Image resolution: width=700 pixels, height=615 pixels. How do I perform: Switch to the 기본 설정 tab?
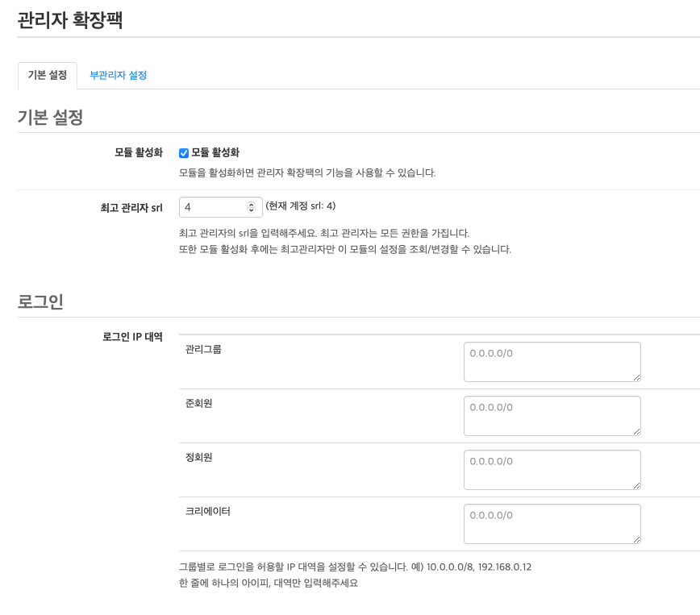(48, 75)
